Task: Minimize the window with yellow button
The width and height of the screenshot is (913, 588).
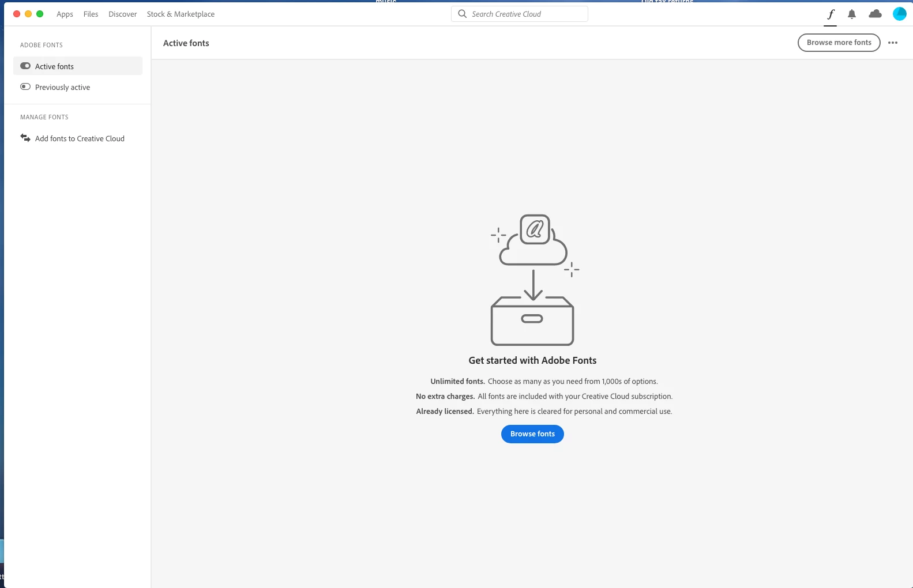Action: click(28, 14)
